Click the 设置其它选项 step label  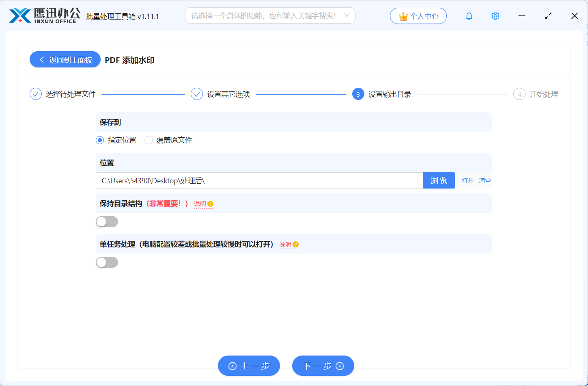(x=229, y=93)
